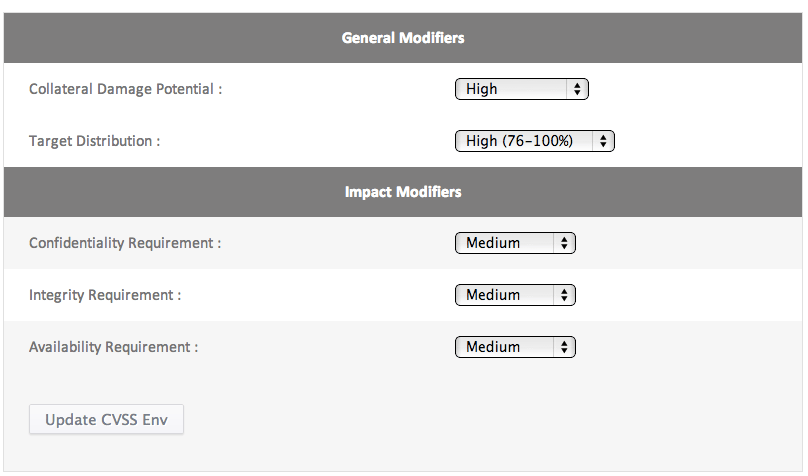
Task: Select the Impact Modifiers section header
Action: [x=403, y=192]
